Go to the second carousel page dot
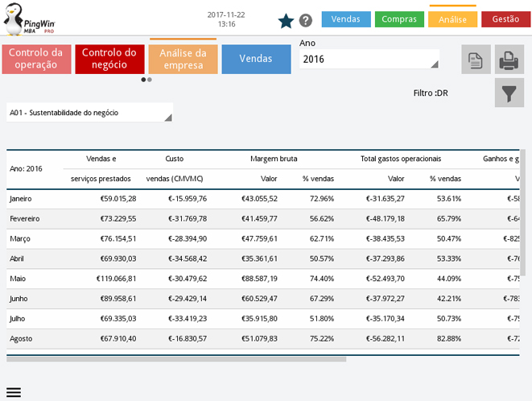 [x=150, y=80]
